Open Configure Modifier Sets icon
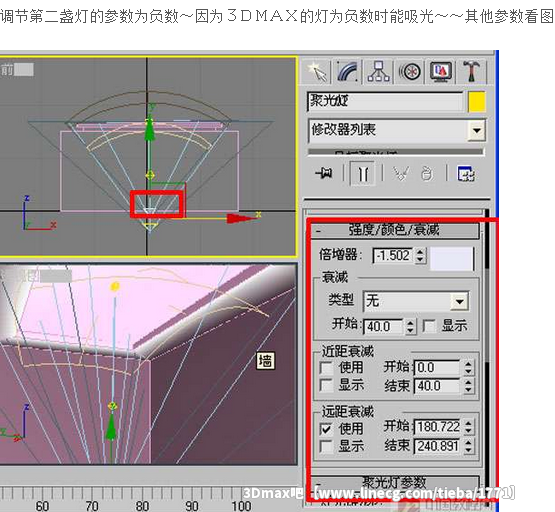555x512 pixels. 466,174
